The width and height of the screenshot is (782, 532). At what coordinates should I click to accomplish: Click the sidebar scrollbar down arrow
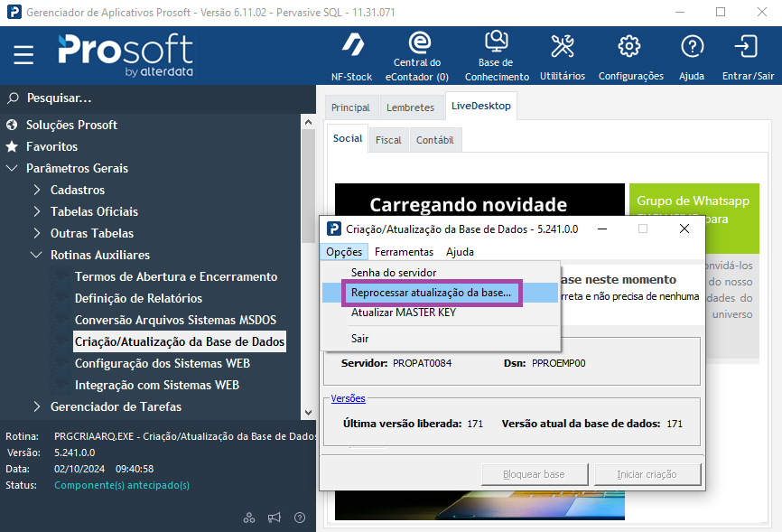pyautogui.click(x=308, y=412)
